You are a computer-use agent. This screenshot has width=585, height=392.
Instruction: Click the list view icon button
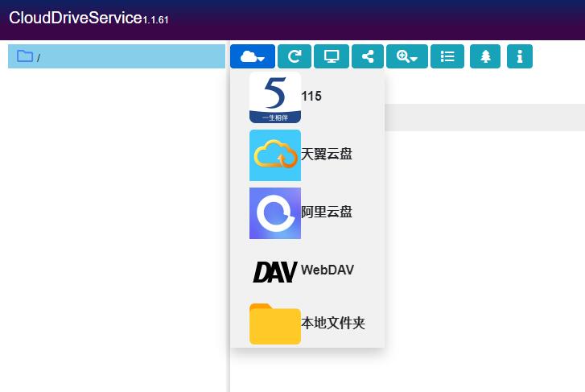[447, 56]
